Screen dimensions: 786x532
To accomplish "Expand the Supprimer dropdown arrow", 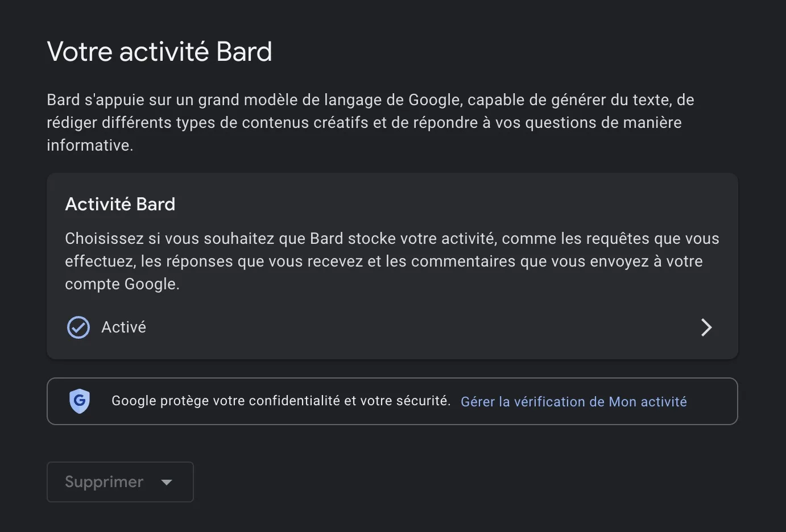I will tap(167, 482).
